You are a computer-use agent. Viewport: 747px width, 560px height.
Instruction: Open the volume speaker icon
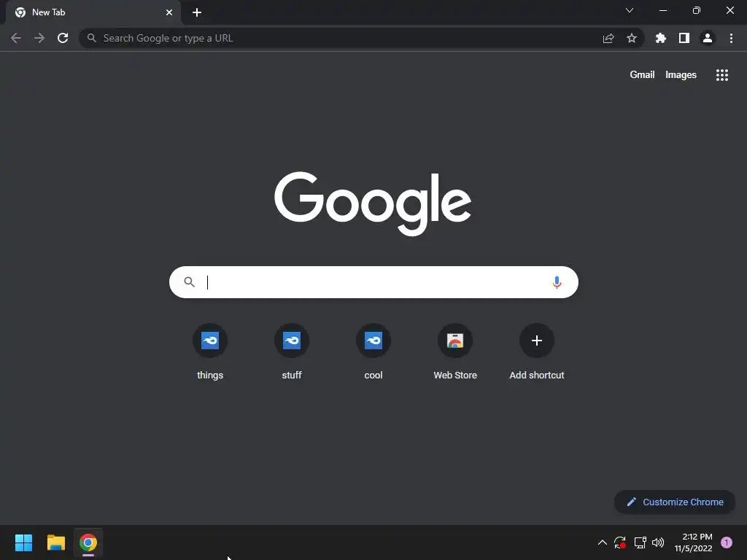pos(658,542)
